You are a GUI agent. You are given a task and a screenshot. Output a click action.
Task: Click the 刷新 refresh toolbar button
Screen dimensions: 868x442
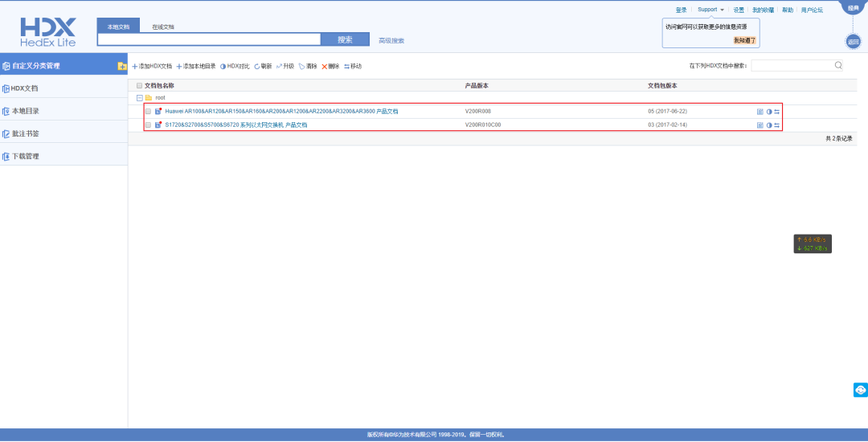click(263, 67)
